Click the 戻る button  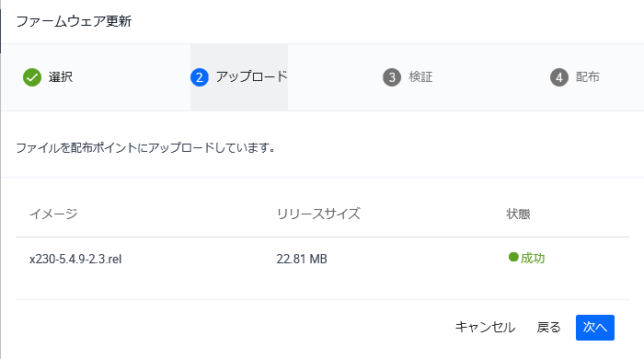coord(548,328)
